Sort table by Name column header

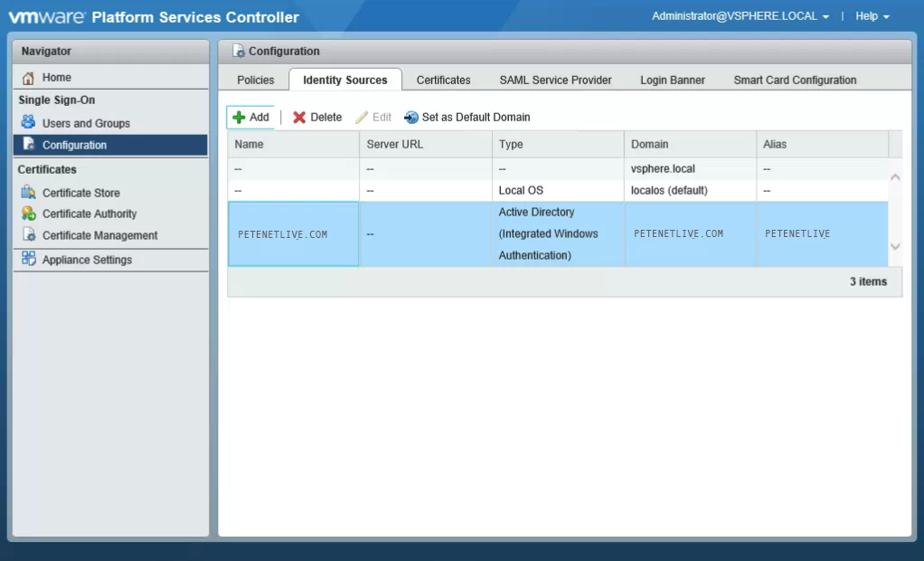(x=294, y=145)
